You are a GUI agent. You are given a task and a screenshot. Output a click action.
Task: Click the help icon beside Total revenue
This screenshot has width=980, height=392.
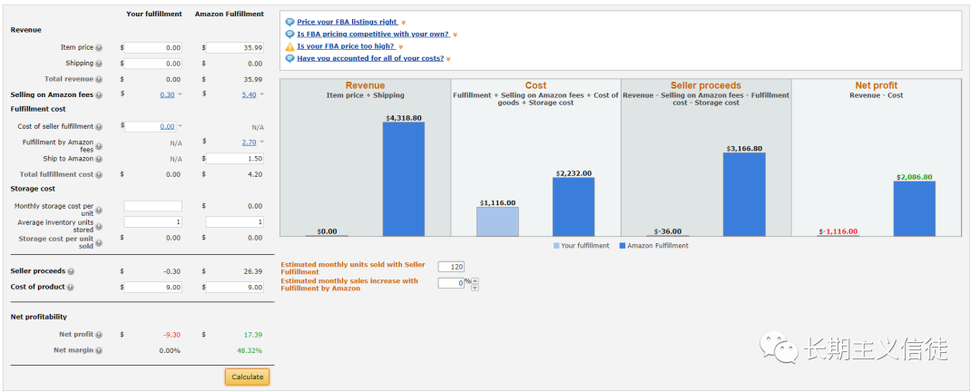tap(99, 80)
